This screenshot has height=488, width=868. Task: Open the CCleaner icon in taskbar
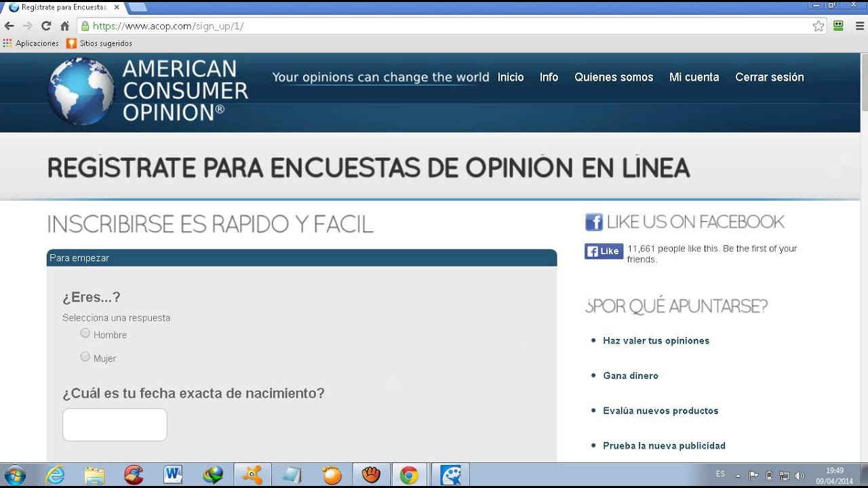click(x=134, y=475)
